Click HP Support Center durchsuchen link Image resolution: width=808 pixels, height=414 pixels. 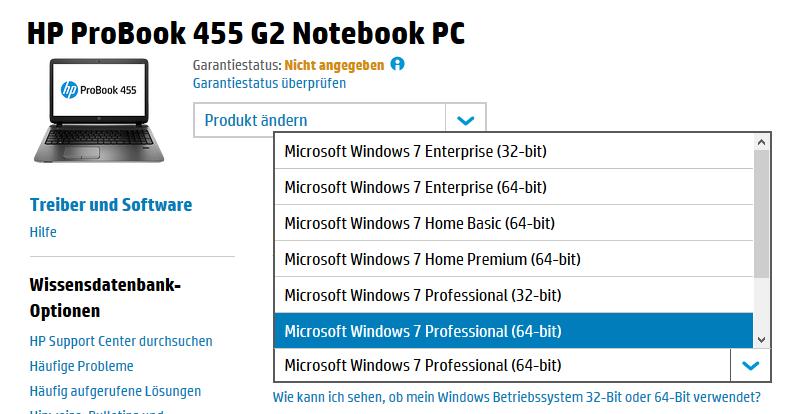tap(121, 341)
